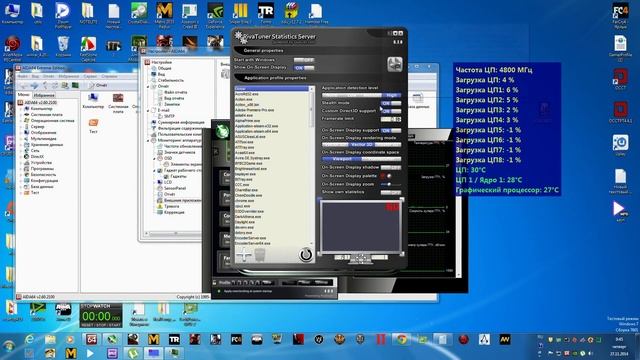The height and width of the screenshot is (360, 640).
Task: Select the Компьютер desktop icon at top left
Action: pos(12,13)
